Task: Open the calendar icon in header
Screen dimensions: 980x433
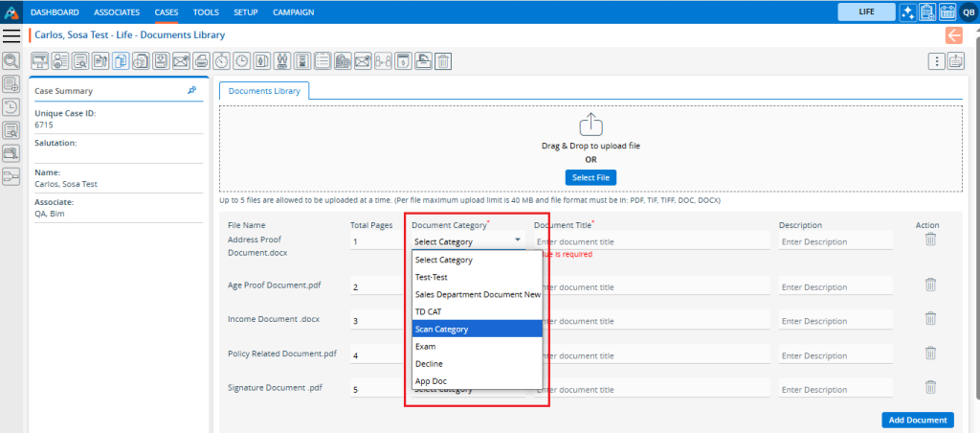Action: click(947, 11)
